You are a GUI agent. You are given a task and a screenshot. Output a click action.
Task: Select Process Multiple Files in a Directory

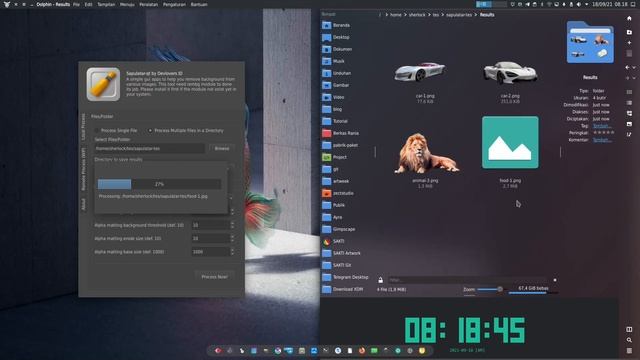tap(150, 131)
